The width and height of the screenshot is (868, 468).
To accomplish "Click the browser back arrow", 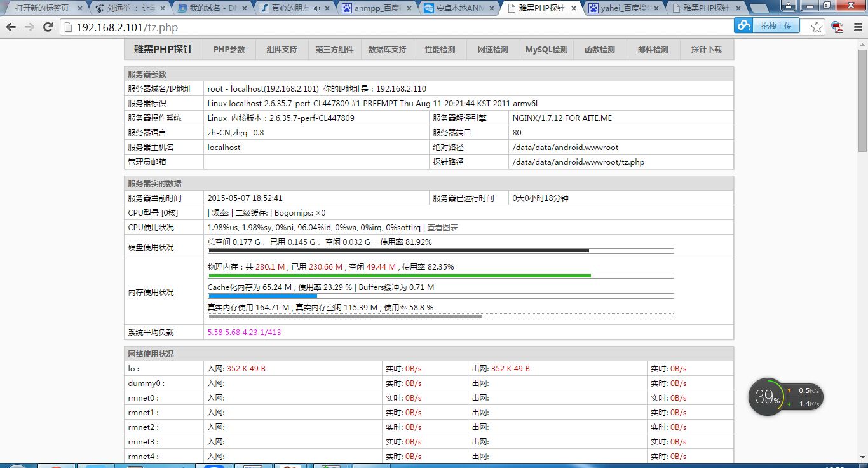I will click(x=11, y=27).
